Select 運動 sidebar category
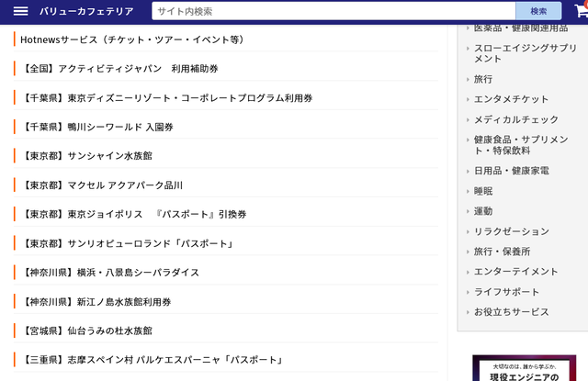Screen dimensions: 588x381 click(x=483, y=211)
